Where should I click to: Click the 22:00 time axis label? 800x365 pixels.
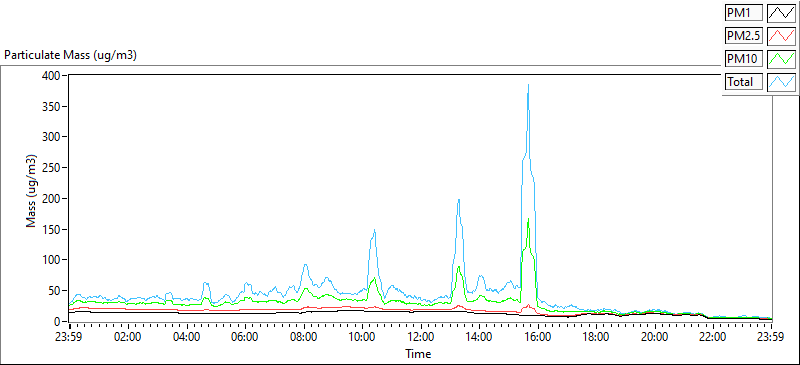tap(713, 337)
